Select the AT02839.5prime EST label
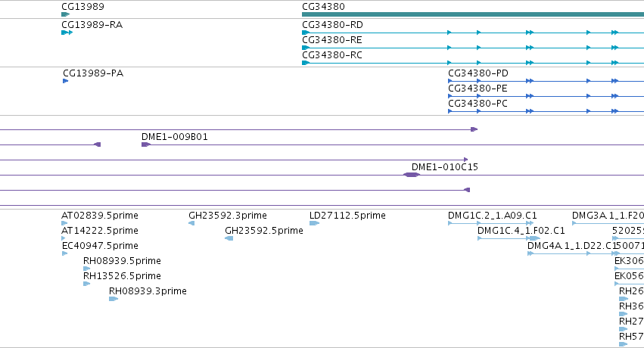Image resolution: width=644 pixels, height=348 pixels. [100, 216]
